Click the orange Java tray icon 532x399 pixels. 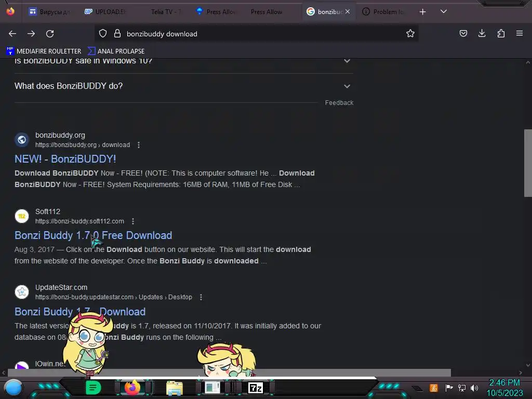[434, 388]
